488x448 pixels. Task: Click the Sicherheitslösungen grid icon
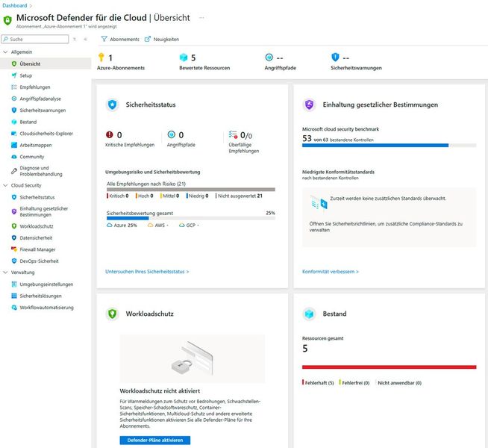click(14, 296)
